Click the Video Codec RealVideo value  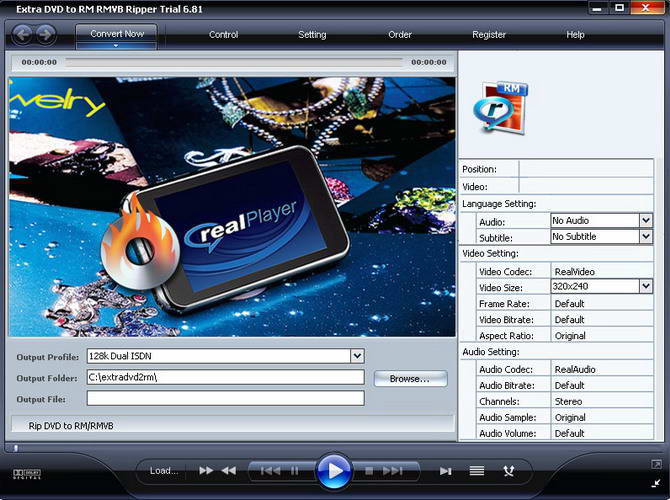574,271
